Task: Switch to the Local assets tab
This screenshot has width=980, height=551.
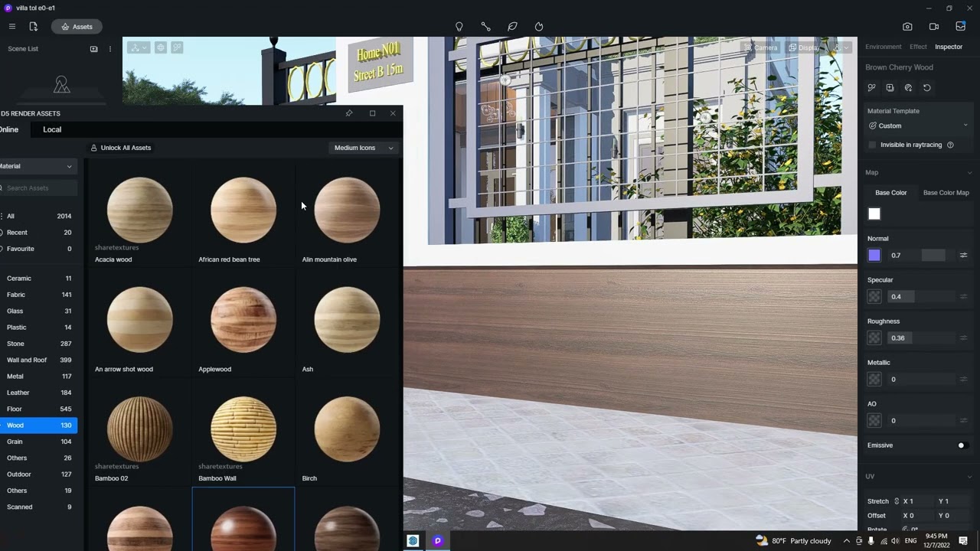Action: [x=52, y=129]
